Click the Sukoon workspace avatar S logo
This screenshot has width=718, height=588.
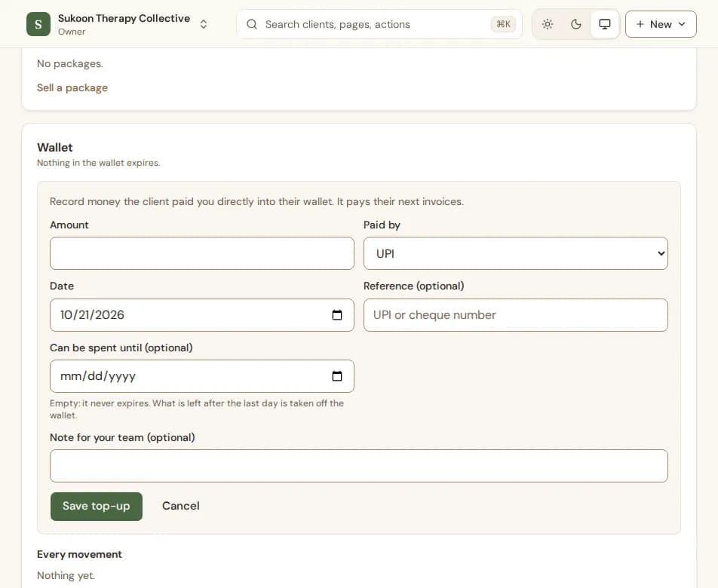pyautogui.click(x=38, y=24)
